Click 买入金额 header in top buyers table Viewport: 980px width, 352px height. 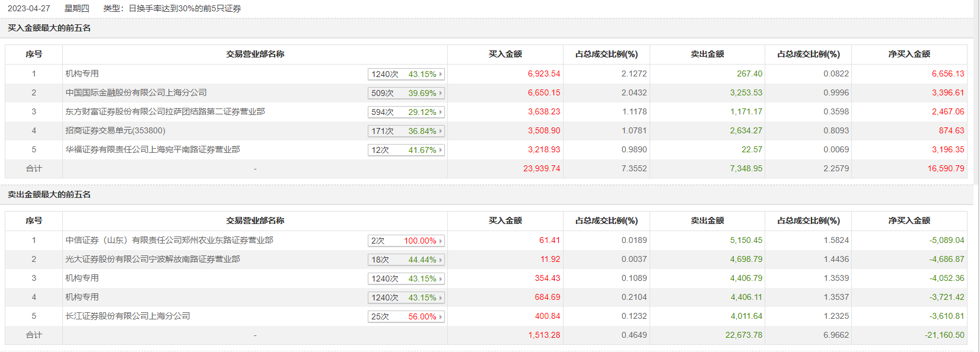click(505, 55)
